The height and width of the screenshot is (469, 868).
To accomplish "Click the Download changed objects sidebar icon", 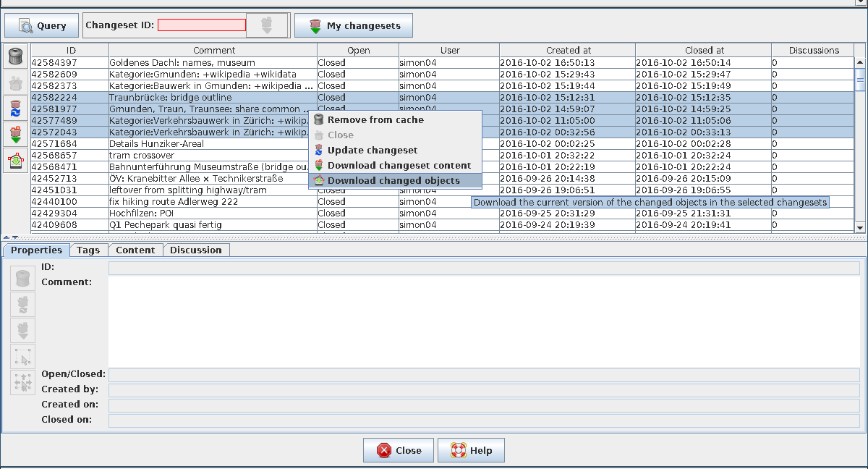I will coord(15,160).
